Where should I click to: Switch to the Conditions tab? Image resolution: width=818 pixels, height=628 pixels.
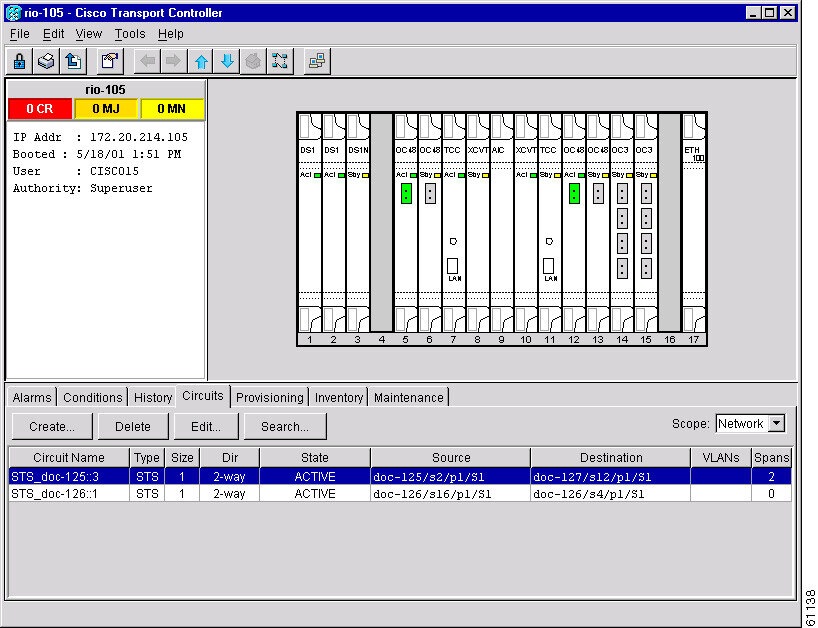[x=92, y=397]
